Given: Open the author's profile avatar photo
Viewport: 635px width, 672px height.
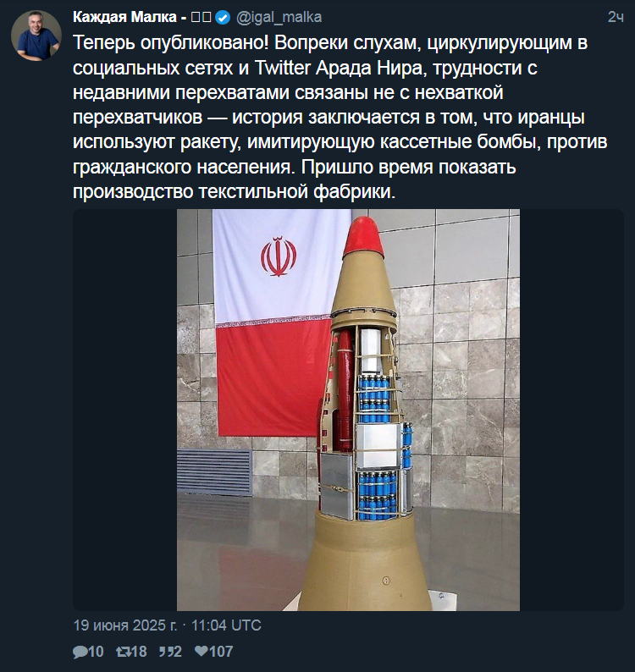Looking at the screenshot, I should [x=36, y=36].
